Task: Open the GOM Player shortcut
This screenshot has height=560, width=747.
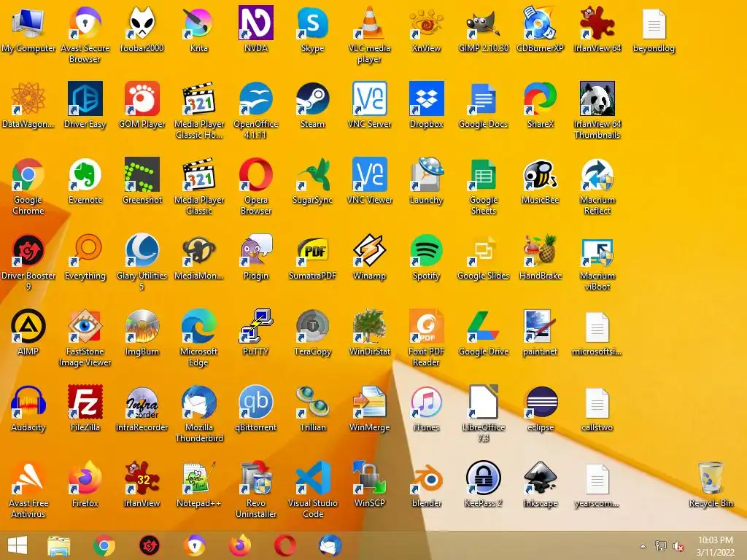Action: (x=142, y=98)
